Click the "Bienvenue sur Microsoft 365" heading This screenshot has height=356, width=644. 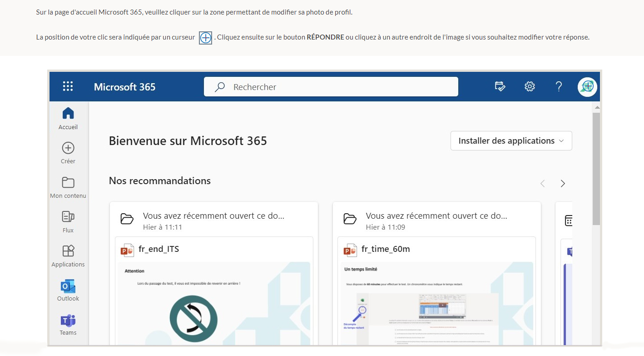coord(188,141)
